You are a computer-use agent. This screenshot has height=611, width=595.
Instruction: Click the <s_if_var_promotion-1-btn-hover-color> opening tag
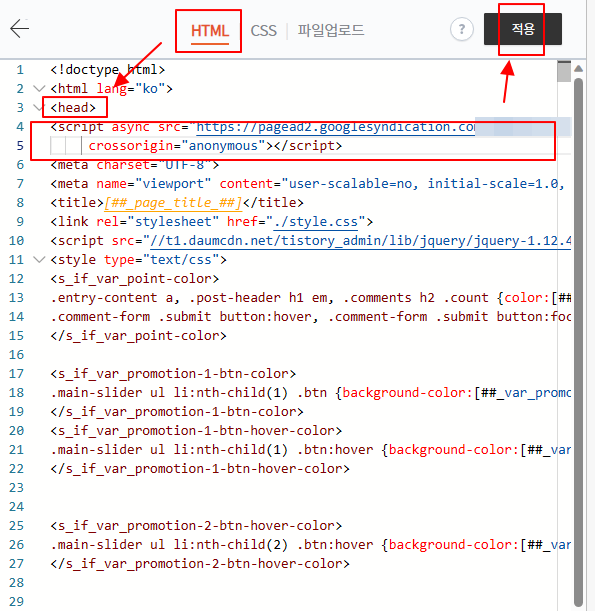196,431
